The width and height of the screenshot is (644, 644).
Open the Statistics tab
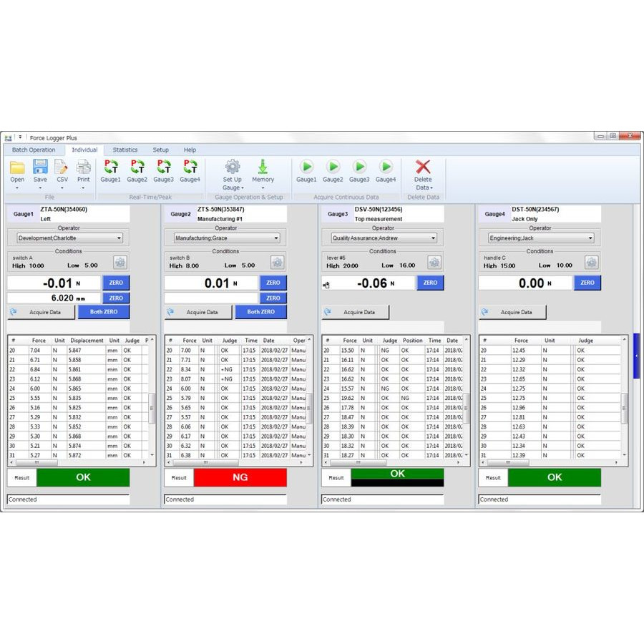[125, 150]
